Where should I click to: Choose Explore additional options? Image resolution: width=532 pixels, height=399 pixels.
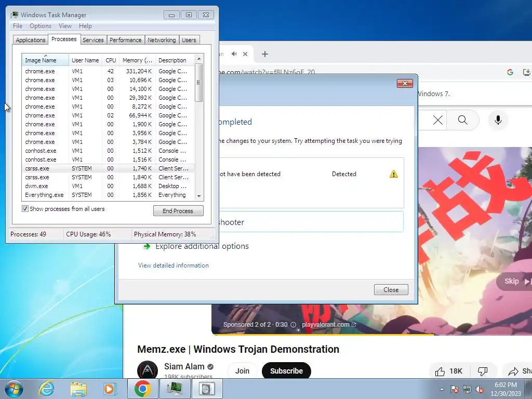(x=202, y=246)
